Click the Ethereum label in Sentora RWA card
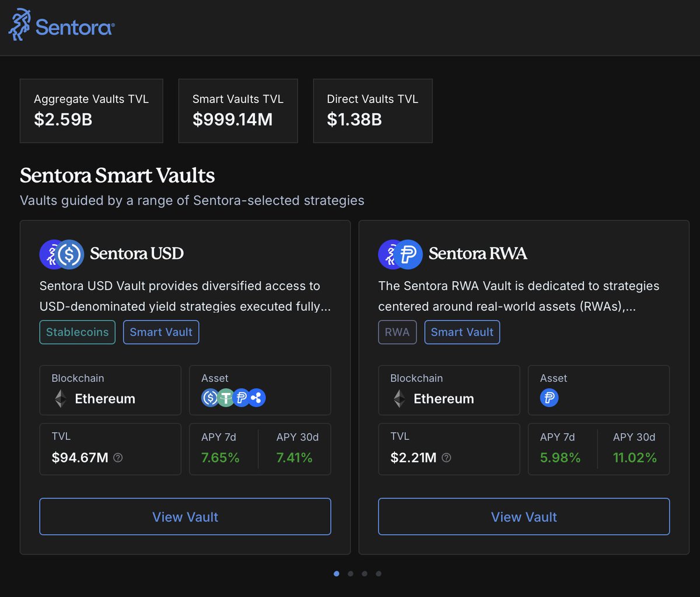This screenshot has height=597, width=700. coord(444,399)
